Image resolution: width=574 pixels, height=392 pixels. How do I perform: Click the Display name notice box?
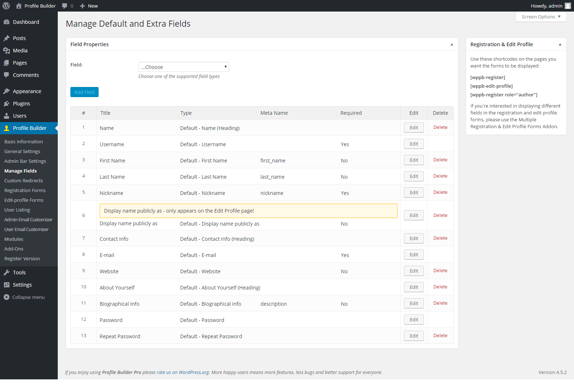point(248,211)
